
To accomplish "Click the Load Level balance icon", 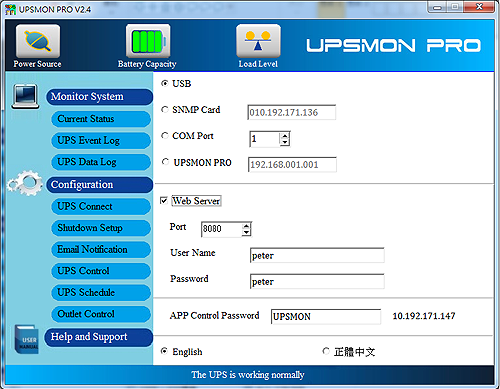I will pos(258,41).
